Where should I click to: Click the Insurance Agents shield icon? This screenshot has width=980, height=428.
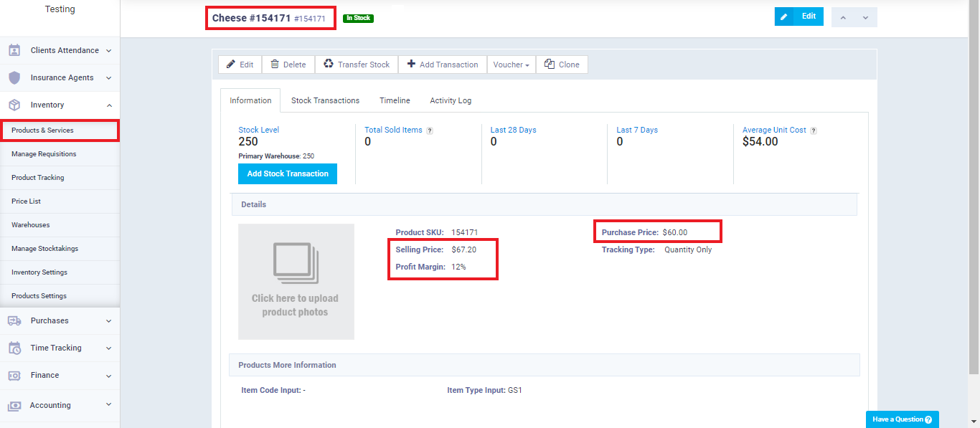coord(14,78)
